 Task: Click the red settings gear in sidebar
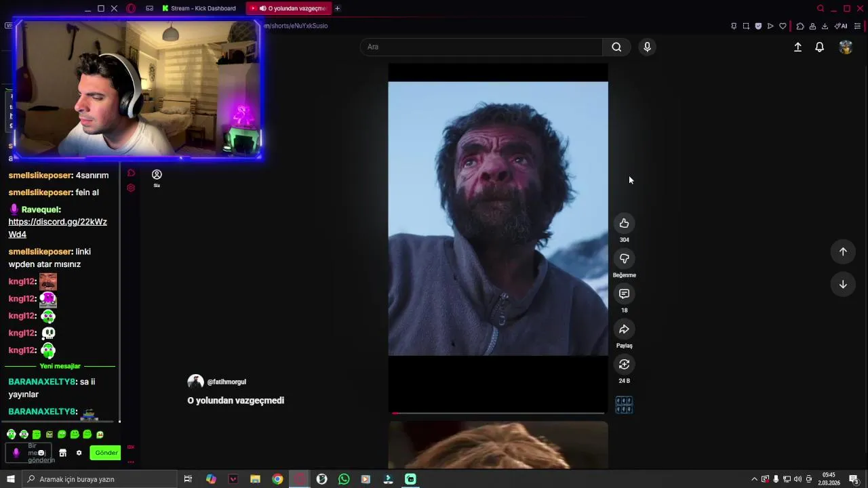(x=131, y=188)
